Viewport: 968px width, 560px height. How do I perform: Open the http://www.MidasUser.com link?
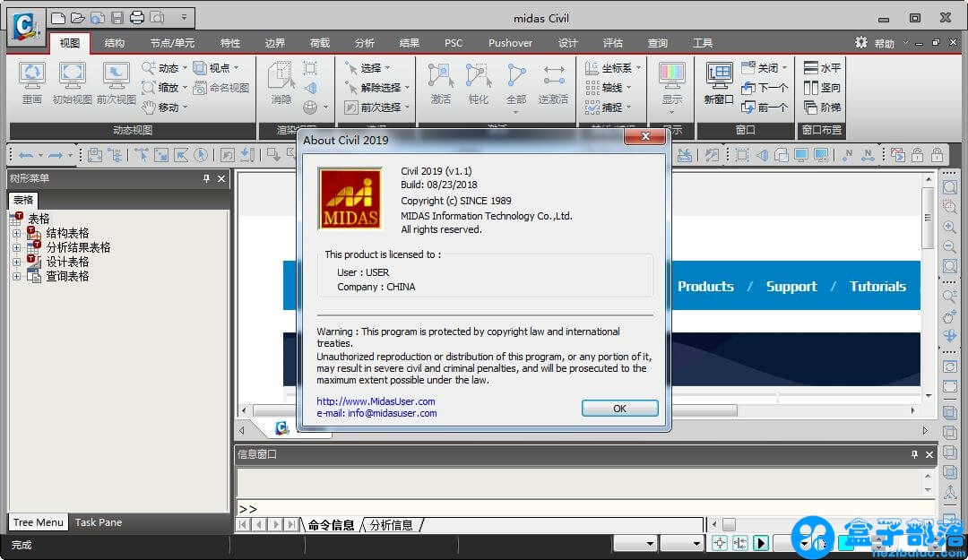[376, 401]
